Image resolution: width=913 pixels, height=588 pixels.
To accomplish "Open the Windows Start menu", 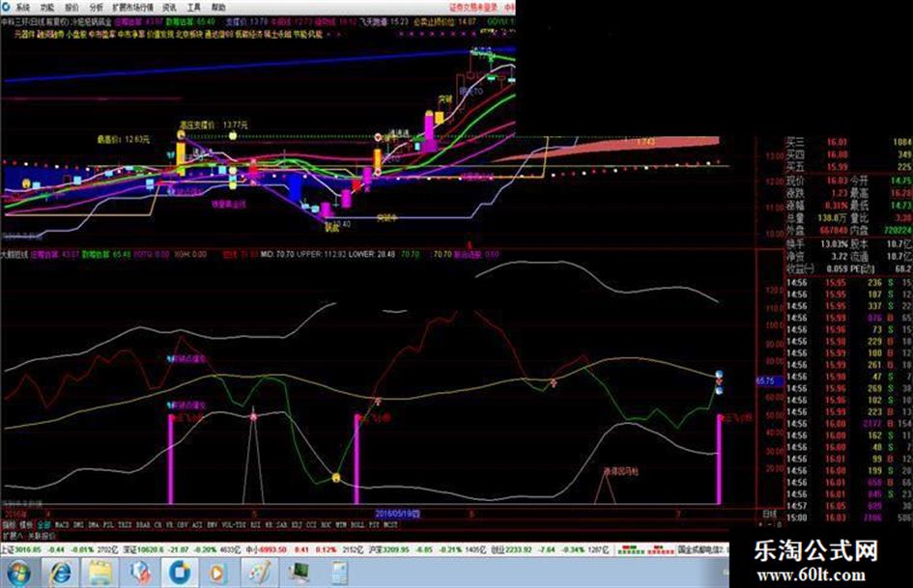I will pyautogui.click(x=18, y=573).
